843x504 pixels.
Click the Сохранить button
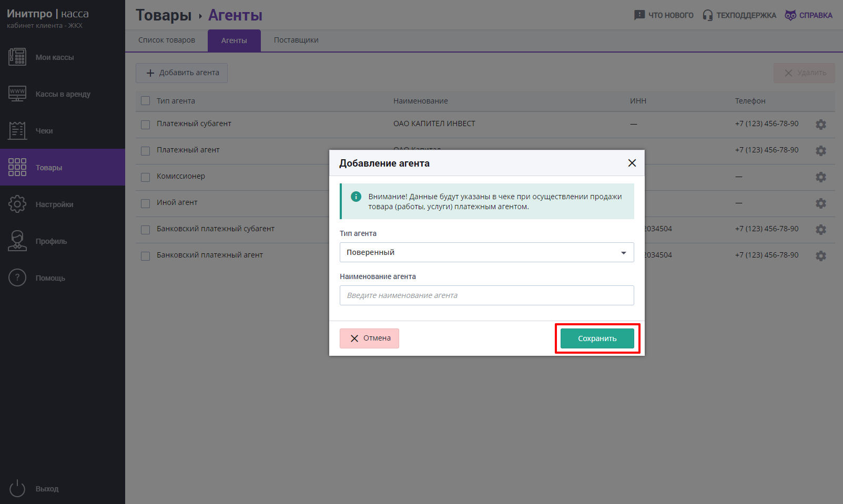pos(597,338)
